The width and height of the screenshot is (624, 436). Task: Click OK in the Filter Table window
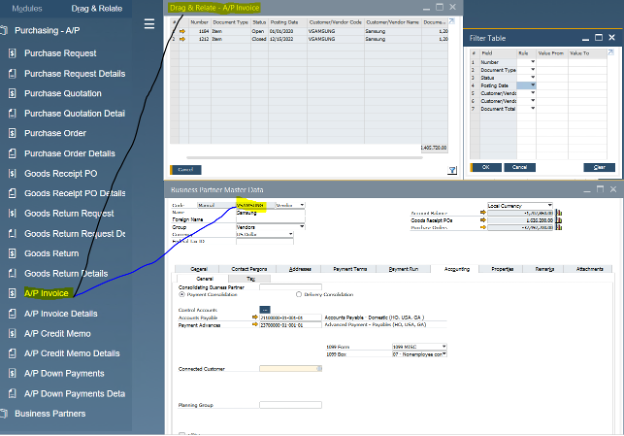[x=486, y=167]
